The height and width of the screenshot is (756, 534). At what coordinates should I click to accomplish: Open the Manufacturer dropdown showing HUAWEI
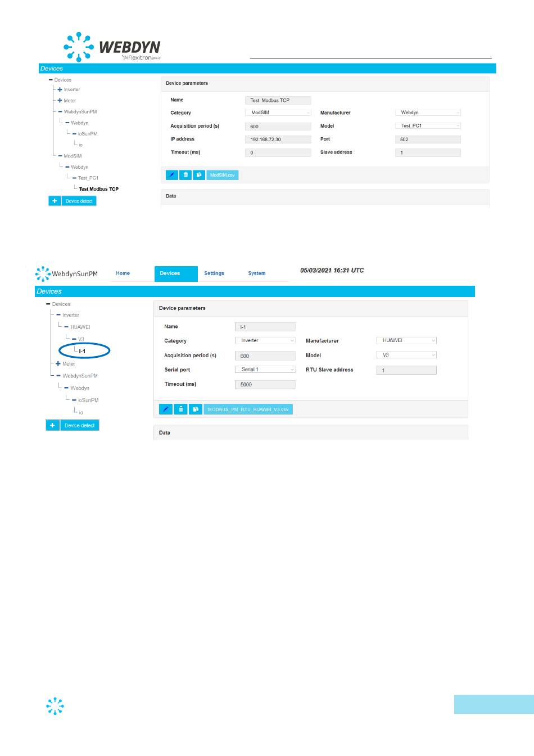pos(406,340)
